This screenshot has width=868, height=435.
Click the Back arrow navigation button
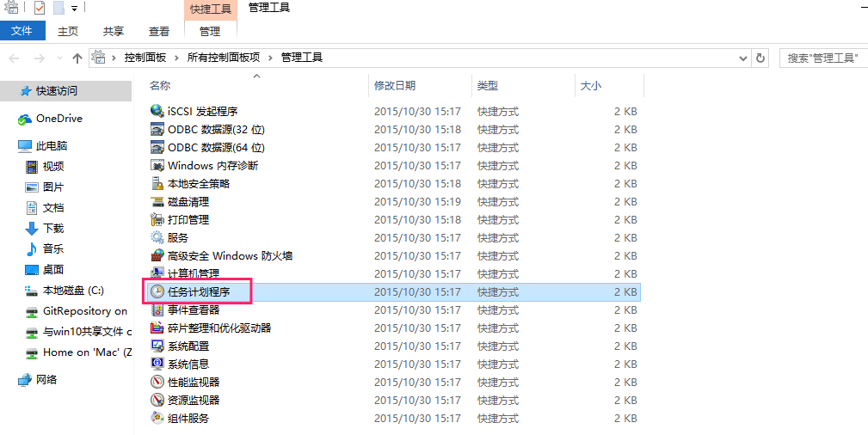(15, 58)
